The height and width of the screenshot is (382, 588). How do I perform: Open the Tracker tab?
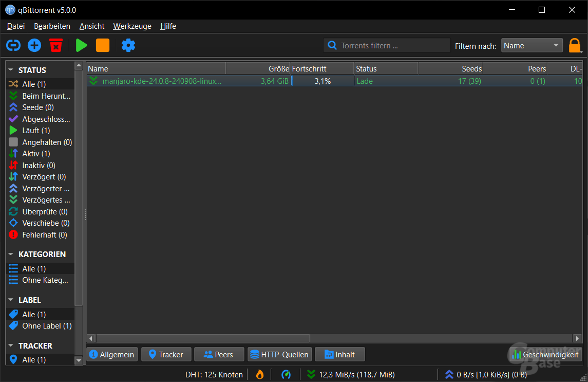(x=166, y=354)
